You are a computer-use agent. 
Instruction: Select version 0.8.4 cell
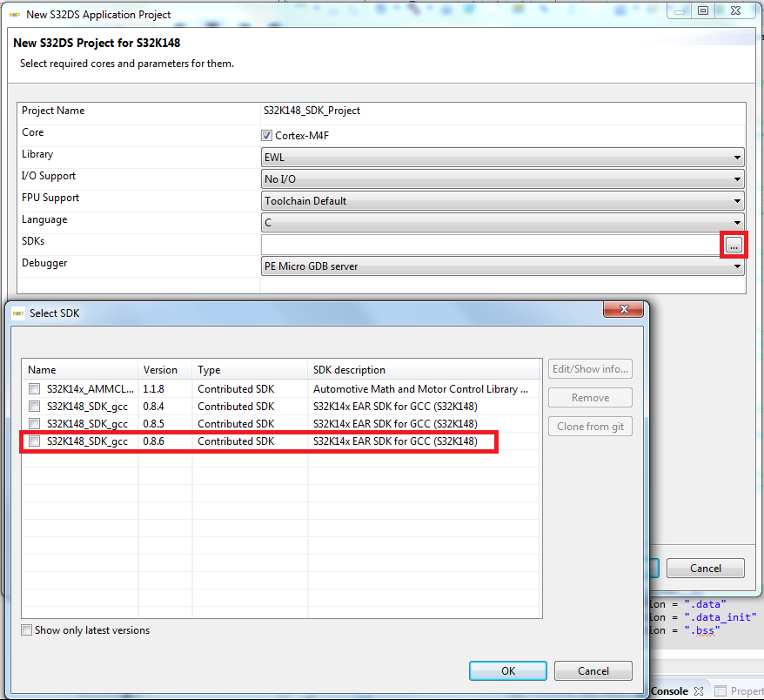click(153, 407)
